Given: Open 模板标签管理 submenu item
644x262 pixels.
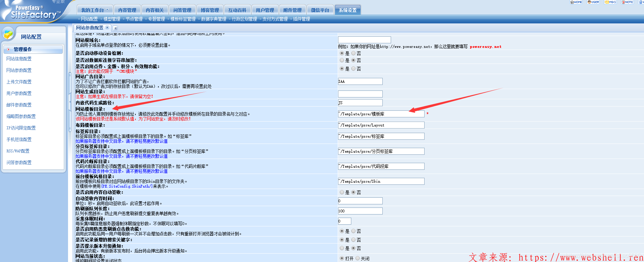Looking at the screenshot, I should [183, 19].
